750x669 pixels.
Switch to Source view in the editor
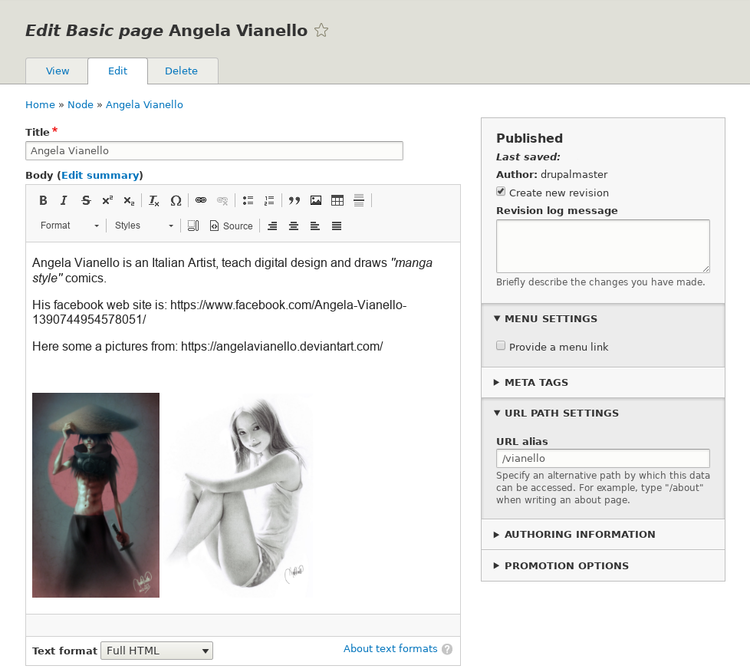pyautogui.click(x=232, y=226)
